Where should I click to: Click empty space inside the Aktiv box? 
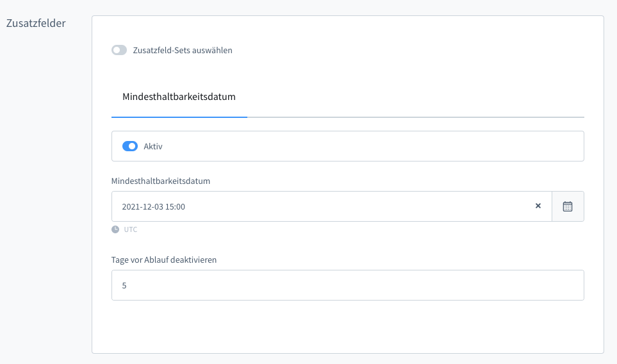point(384,146)
